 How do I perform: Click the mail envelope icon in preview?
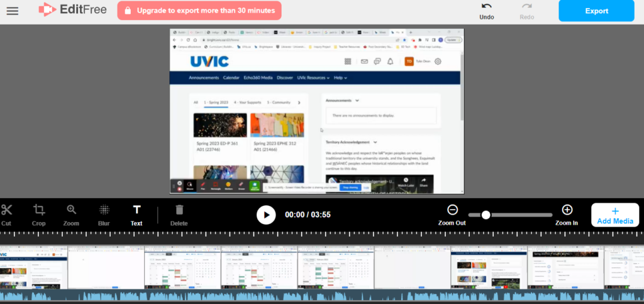364,62
